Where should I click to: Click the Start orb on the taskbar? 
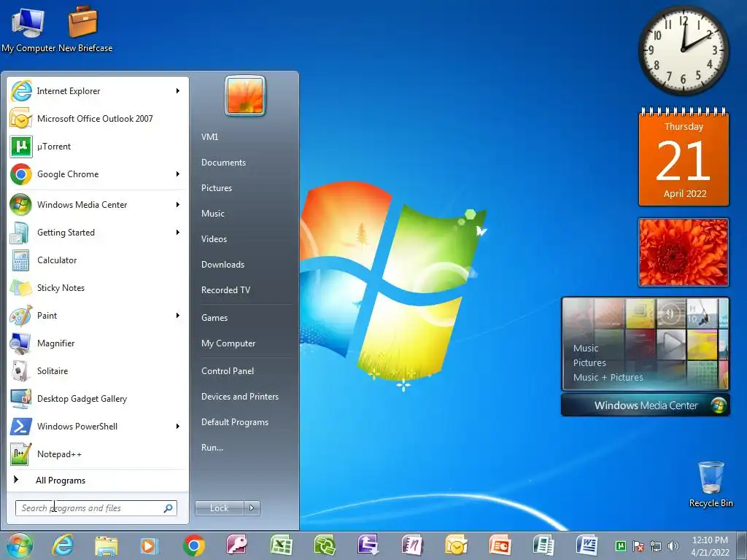19,545
